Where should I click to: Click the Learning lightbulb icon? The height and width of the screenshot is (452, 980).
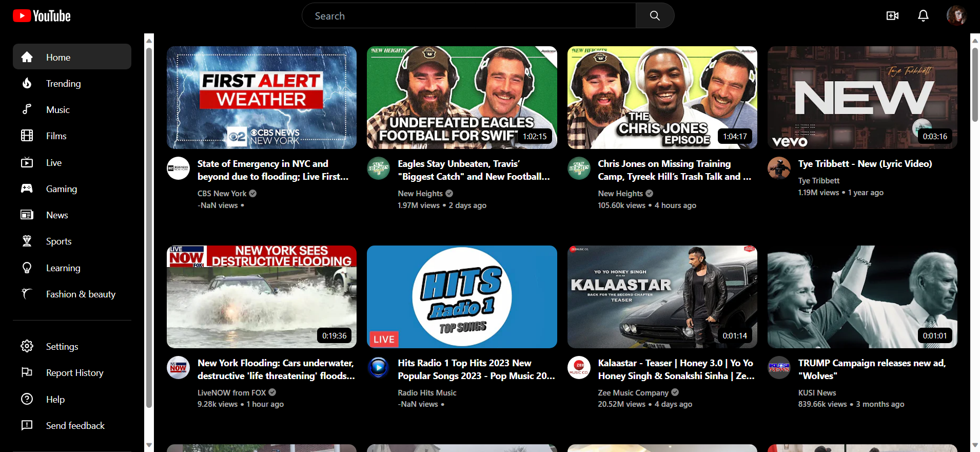coord(27,268)
